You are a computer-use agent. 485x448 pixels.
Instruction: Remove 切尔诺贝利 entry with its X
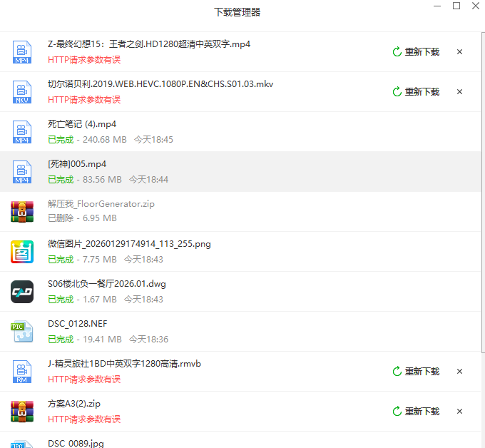[459, 92]
